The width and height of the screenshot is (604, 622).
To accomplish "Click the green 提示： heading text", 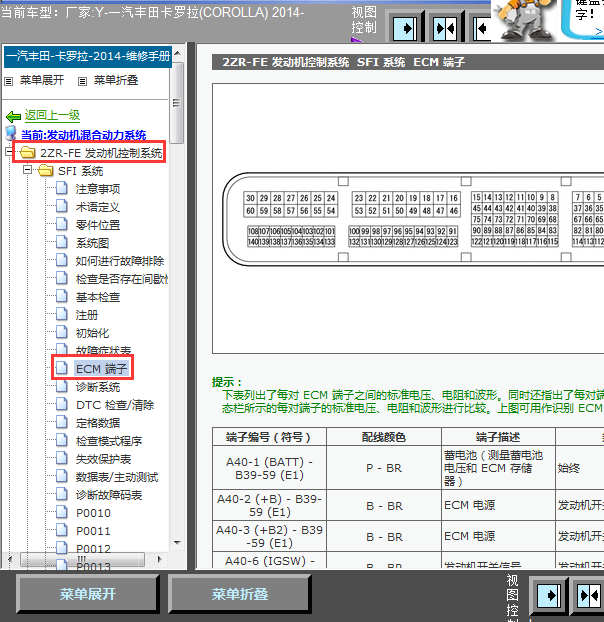I will [x=227, y=382].
